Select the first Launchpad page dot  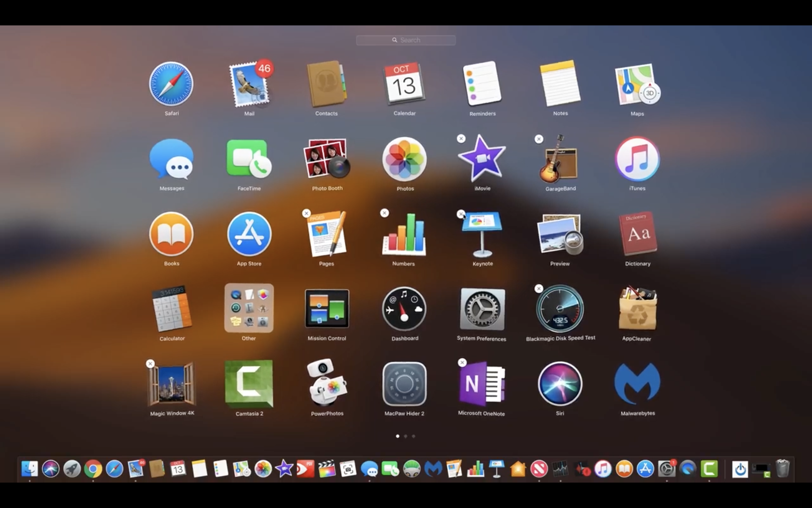tap(398, 436)
